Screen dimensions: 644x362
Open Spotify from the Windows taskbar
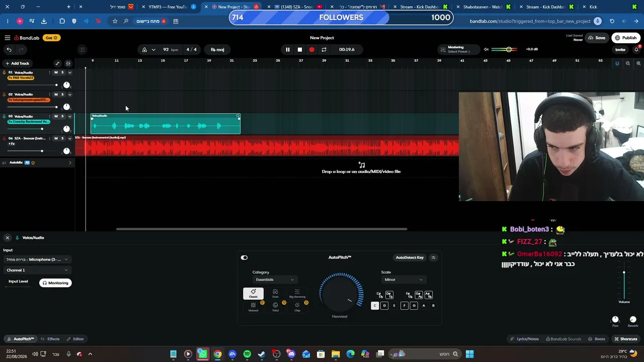[x=247, y=354]
